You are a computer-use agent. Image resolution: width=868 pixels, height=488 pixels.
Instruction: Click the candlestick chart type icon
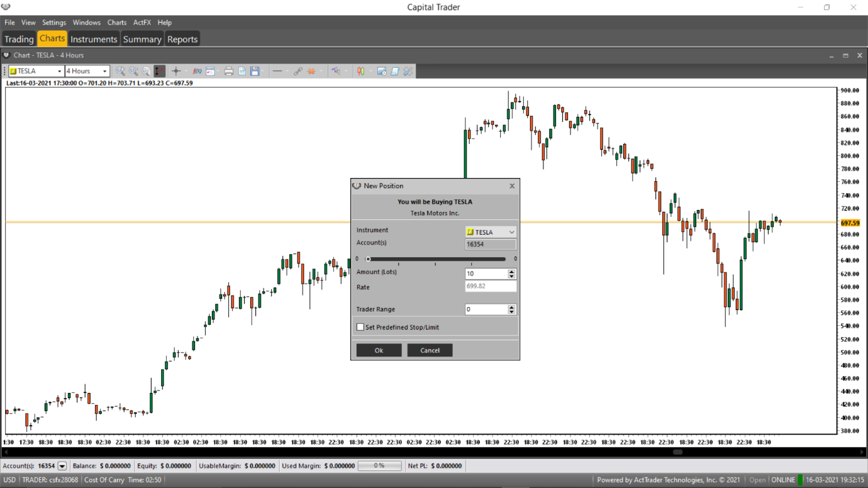click(361, 71)
